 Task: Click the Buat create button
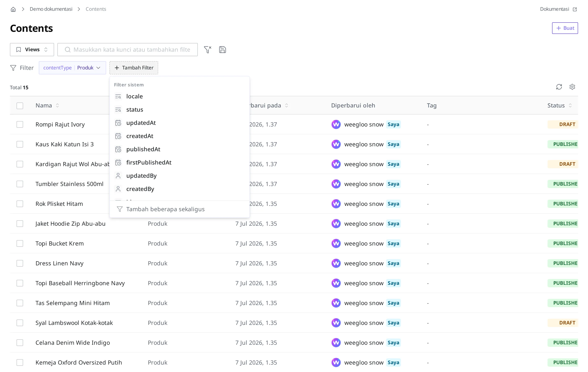click(565, 28)
